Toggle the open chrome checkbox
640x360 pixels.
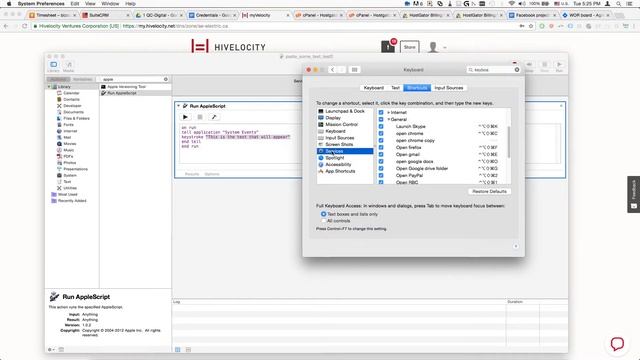(x=381, y=133)
